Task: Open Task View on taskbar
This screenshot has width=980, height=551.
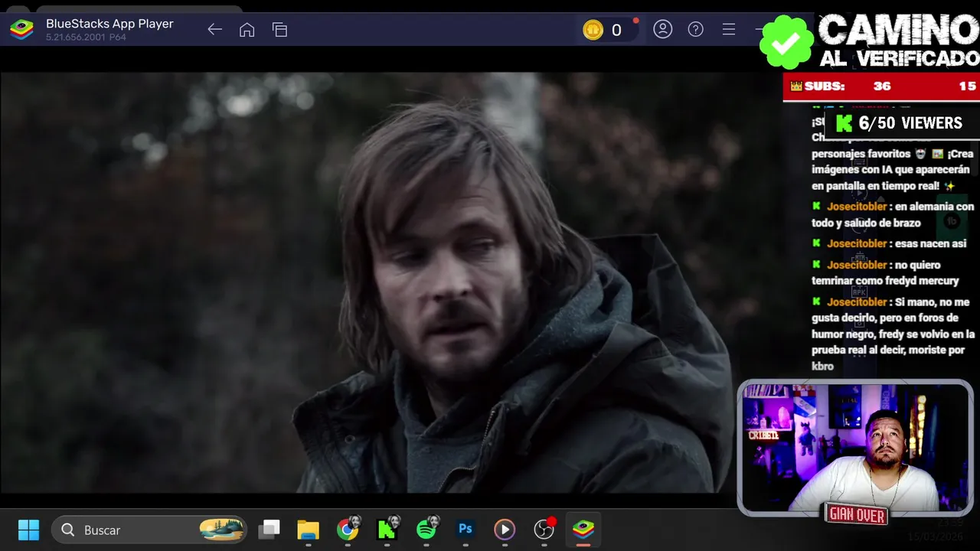Action: pyautogui.click(x=269, y=529)
